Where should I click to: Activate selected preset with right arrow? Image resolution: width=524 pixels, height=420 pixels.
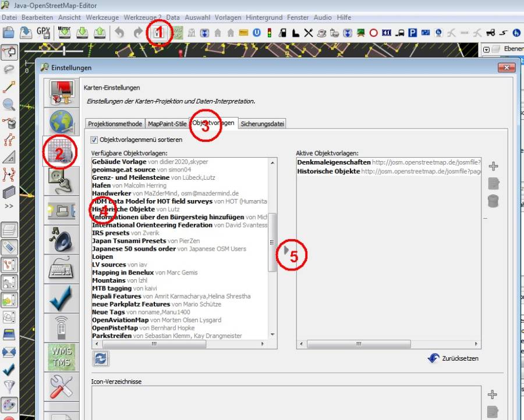tap(286, 251)
